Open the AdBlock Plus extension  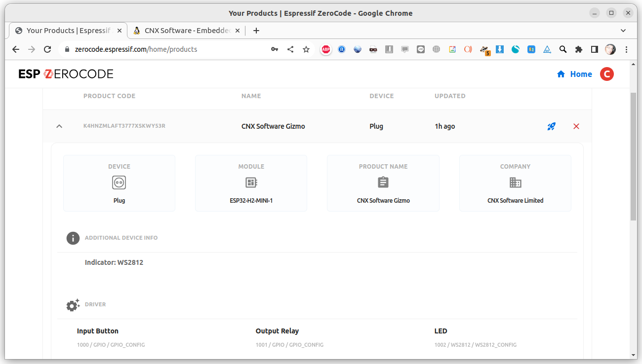tap(326, 49)
